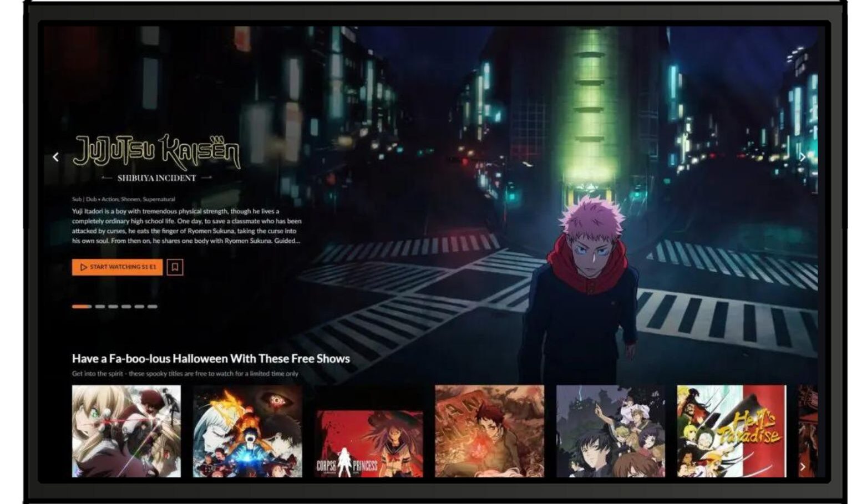Open the Hell's Paradise show thumbnail

[732, 431]
